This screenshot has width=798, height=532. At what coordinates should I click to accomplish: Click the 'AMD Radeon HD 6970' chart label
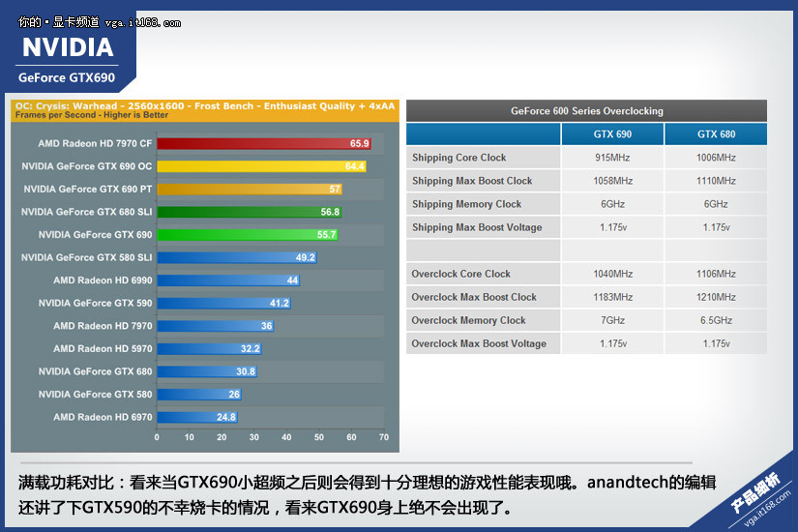(x=103, y=417)
